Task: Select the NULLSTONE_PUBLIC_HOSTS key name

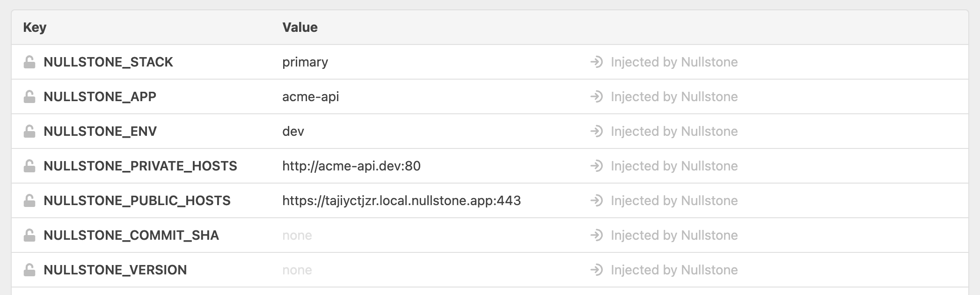Action: [x=137, y=200]
